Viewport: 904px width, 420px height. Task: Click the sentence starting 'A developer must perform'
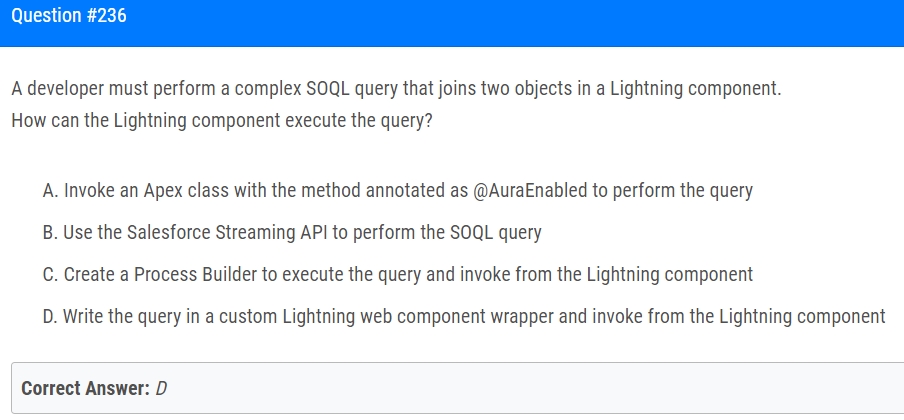click(x=397, y=89)
